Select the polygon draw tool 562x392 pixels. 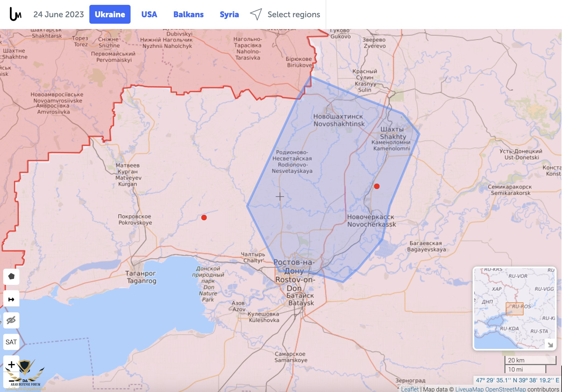point(11,276)
